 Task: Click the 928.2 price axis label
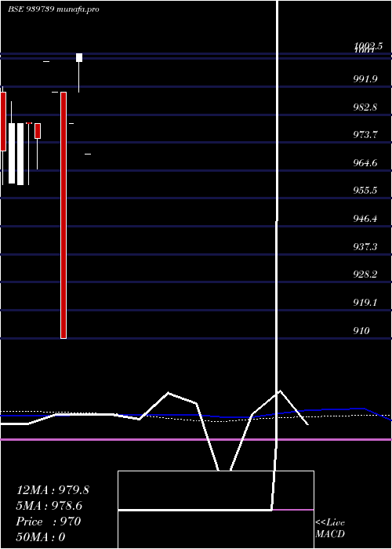(365, 274)
